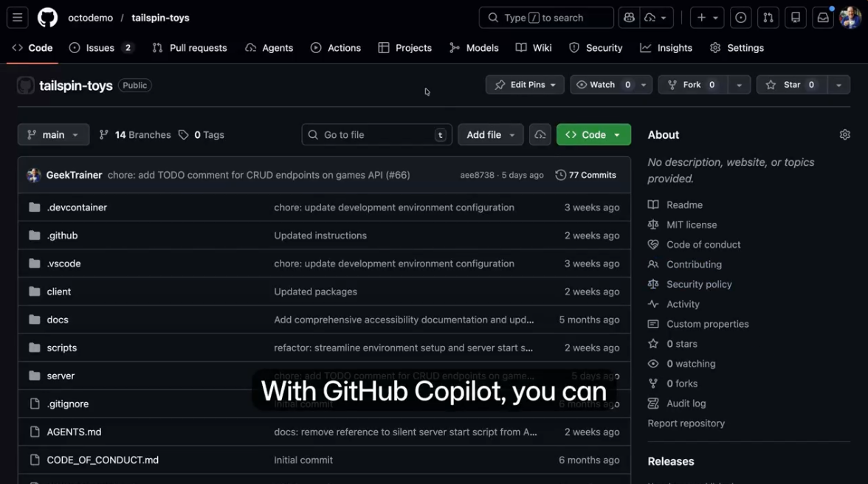Expand the green Code dropdown button

[593, 135]
